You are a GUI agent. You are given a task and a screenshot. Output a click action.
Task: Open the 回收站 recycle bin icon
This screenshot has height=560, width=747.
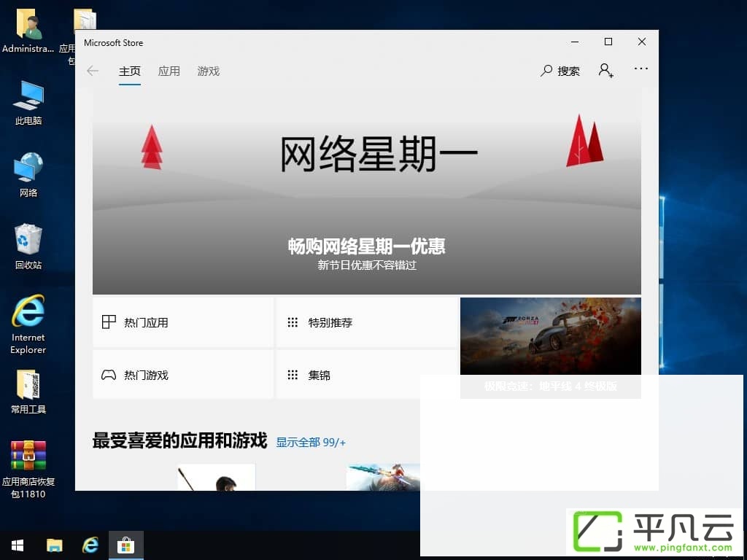coord(28,246)
